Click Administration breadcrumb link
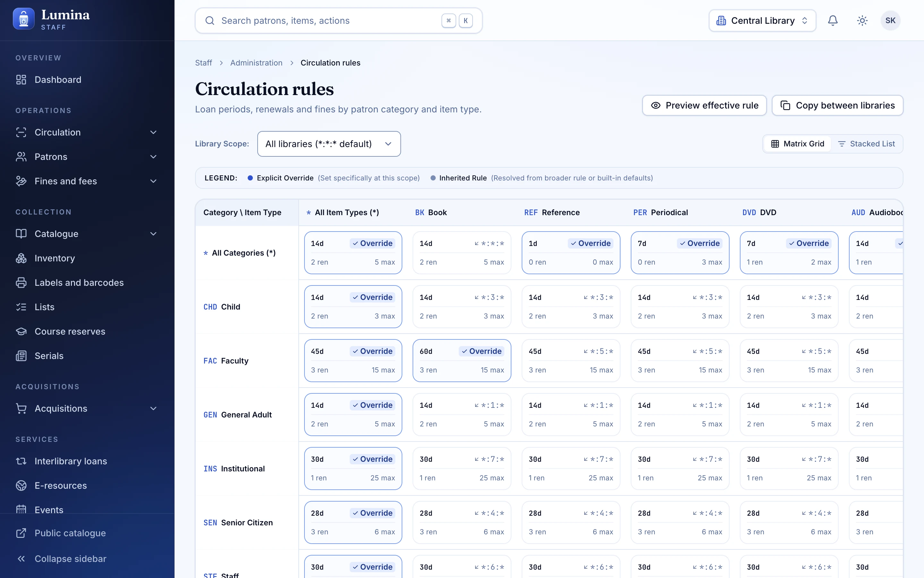The image size is (924, 578). point(256,63)
